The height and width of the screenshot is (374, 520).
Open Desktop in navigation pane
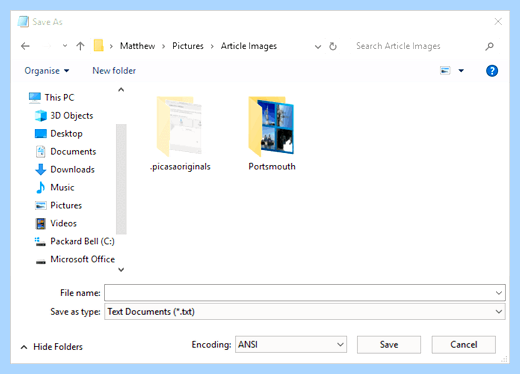click(66, 134)
